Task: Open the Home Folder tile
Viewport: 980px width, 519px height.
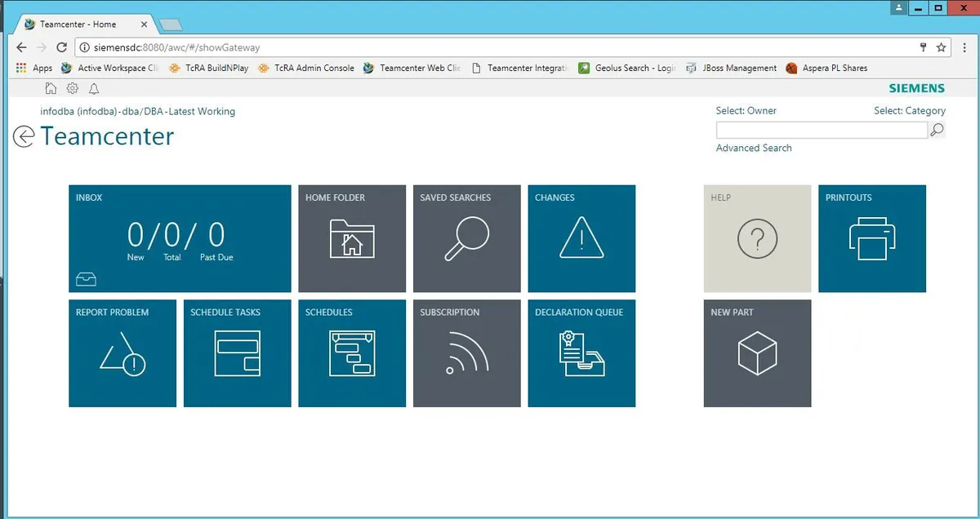Action: coord(352,238)
